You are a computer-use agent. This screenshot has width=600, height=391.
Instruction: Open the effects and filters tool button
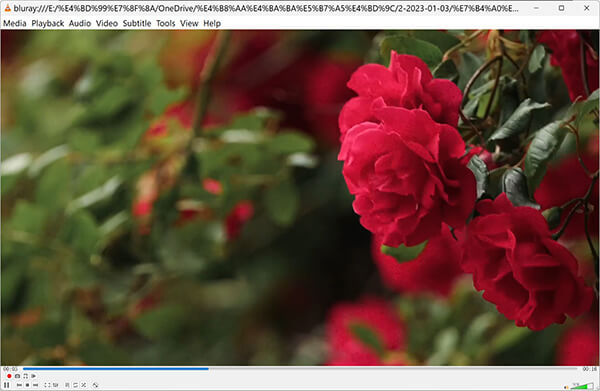(x=95, y=385)
